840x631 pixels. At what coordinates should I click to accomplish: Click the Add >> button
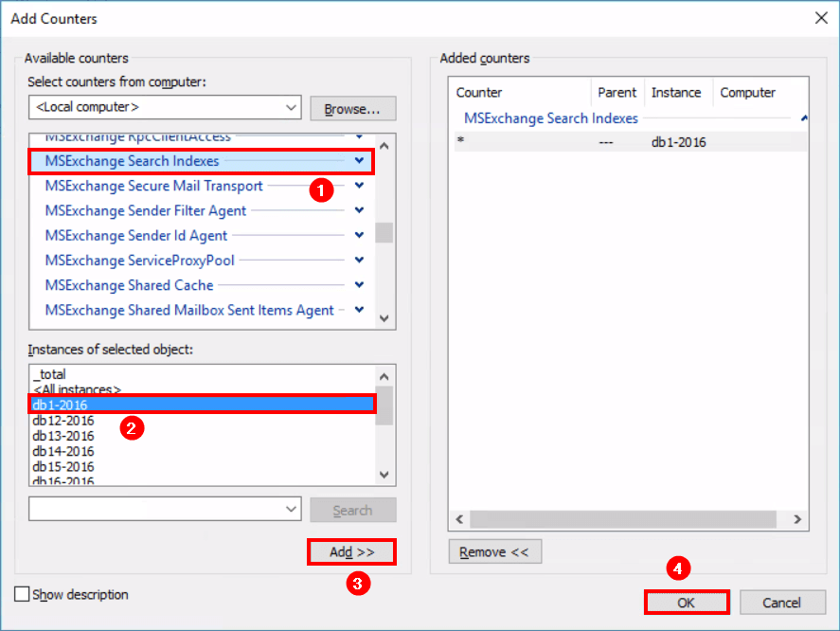(352, 552)
